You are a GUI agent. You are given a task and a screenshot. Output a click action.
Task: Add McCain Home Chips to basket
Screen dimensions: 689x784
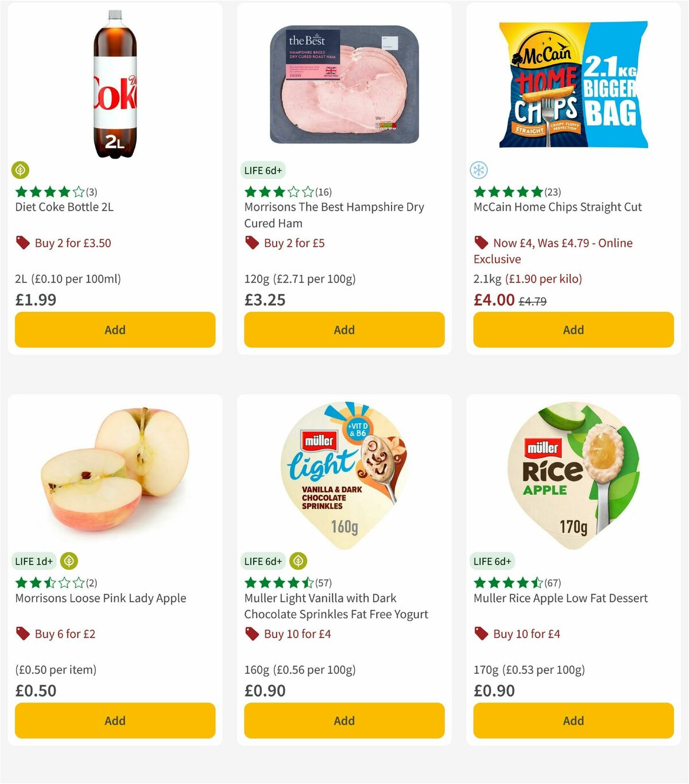[x=573, y=330]
